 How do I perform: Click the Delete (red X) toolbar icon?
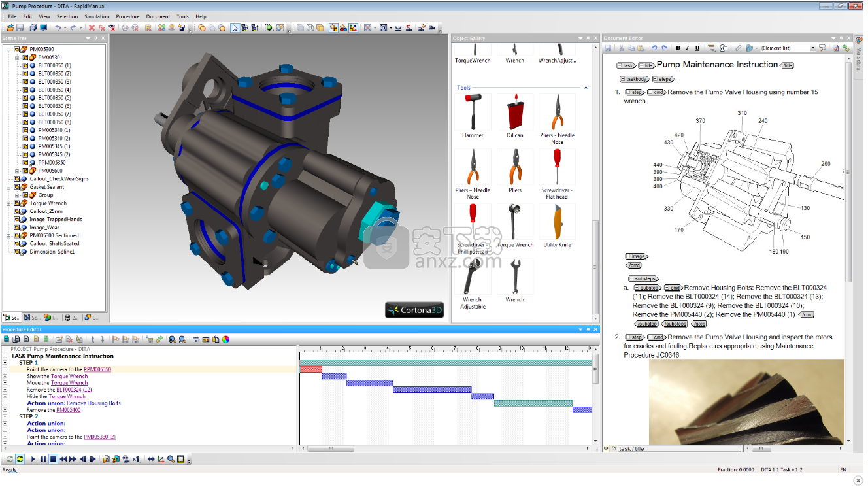coord(92,27)
